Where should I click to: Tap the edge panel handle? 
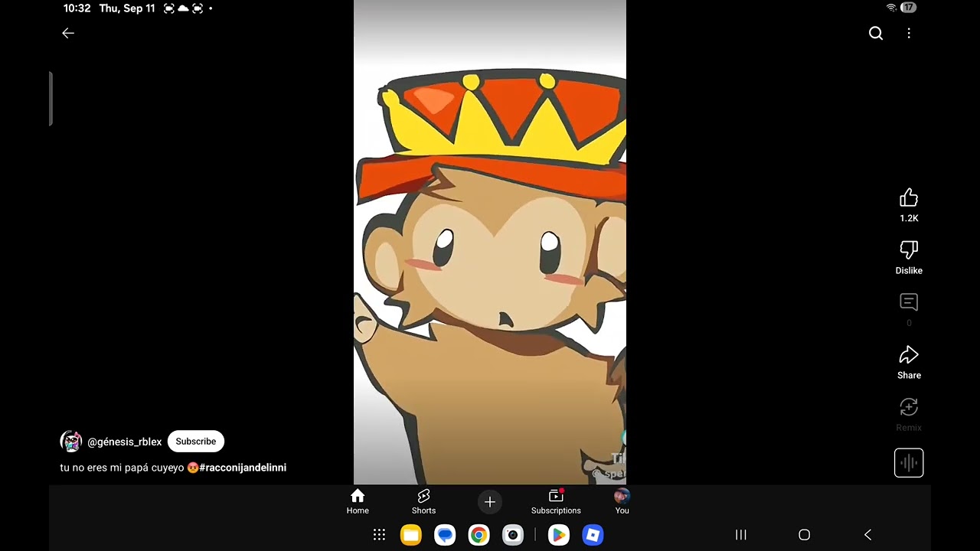click(51, 99)
